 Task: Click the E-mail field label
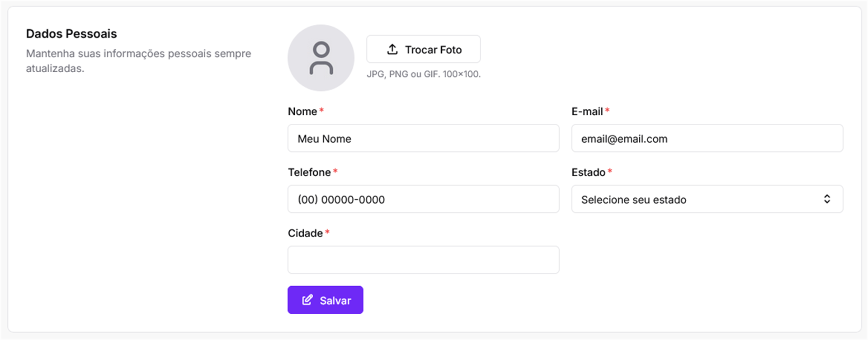(x=587, y=112)
